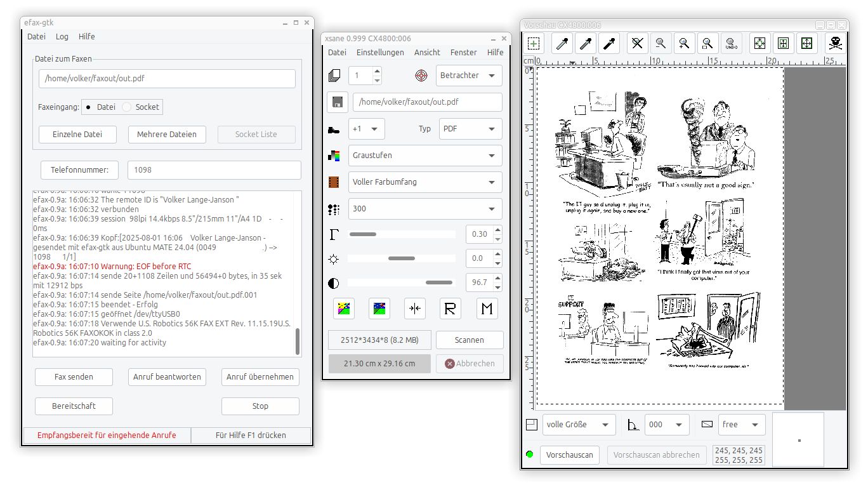Open the rotation '000' dropdown in preview
Screen dimensions: 868x492
click(x=667, y=425)
